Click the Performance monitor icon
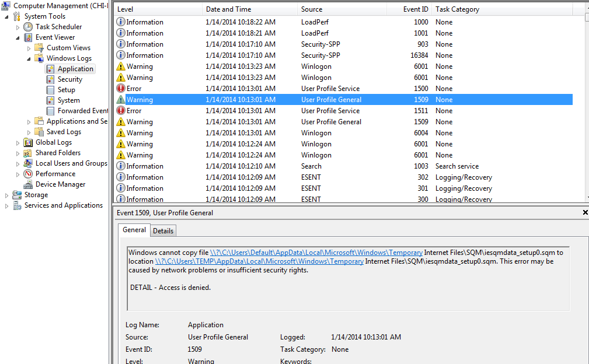 tap(28, 174)
